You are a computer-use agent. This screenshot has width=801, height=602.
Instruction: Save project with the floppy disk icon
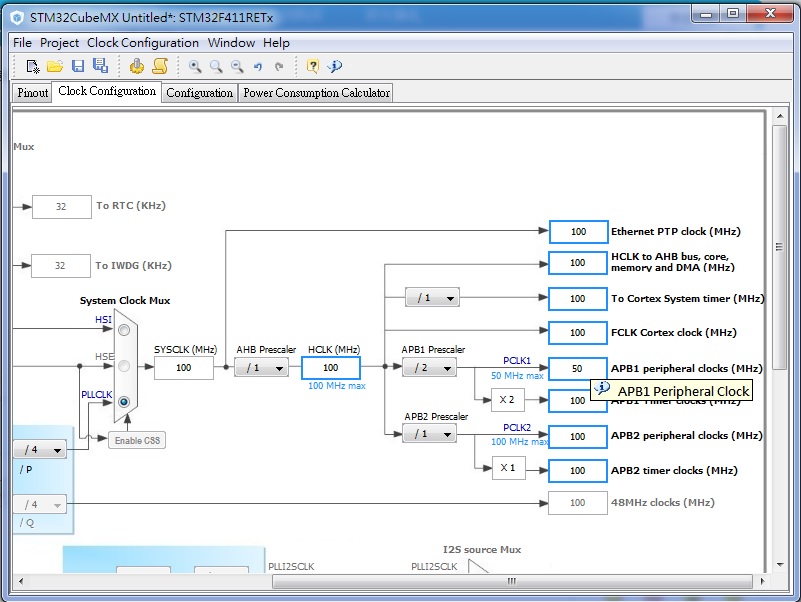point(78,66)
